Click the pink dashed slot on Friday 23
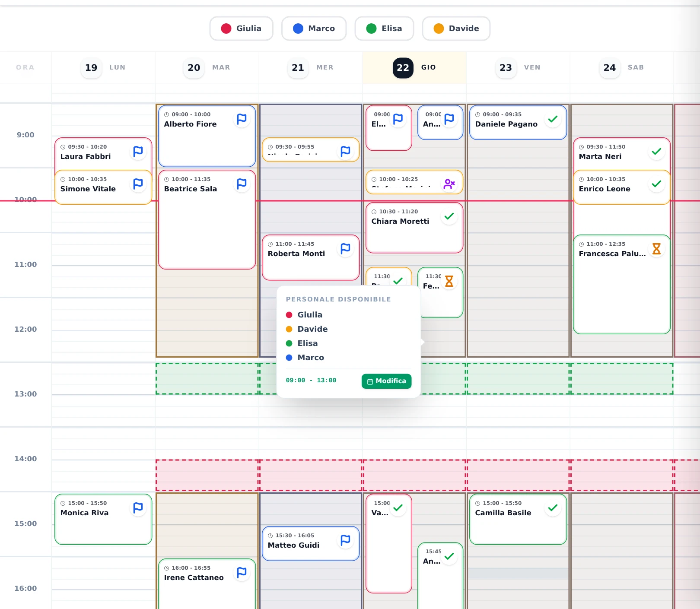700x609 pixels. (518, 476)
